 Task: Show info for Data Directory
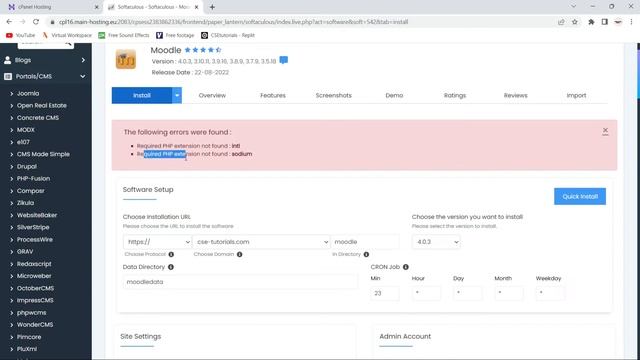click(171, 267)
